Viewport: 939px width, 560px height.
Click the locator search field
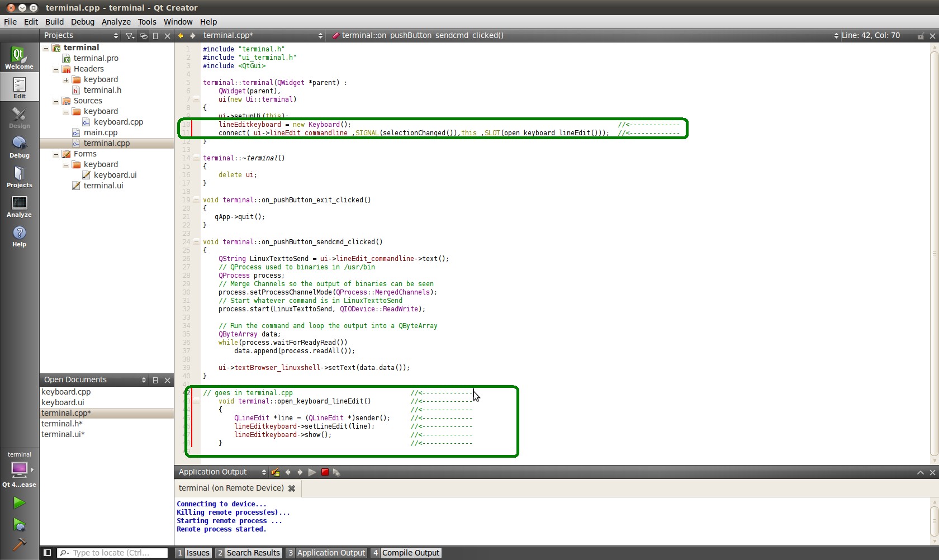coord(112,553)
